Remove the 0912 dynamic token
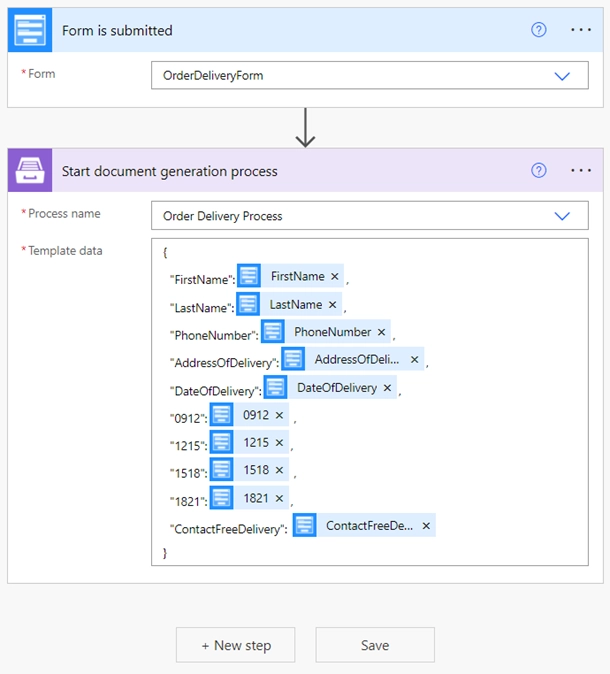 pos(279,415)
